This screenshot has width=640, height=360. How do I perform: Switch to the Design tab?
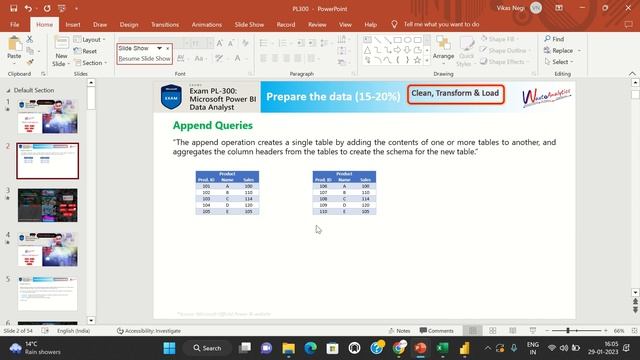click(129, 24)
